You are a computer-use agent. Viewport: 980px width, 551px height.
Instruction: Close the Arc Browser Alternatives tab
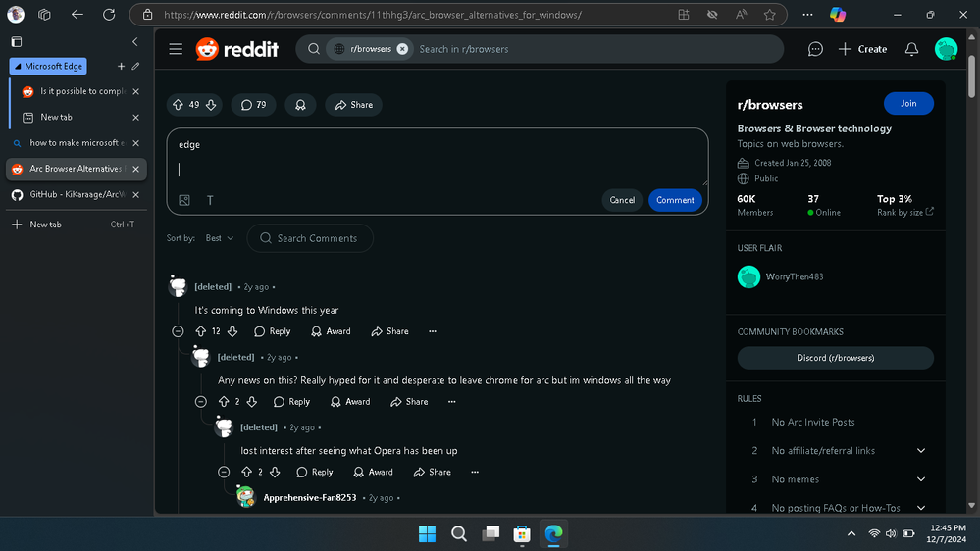[x=135, y=169]
